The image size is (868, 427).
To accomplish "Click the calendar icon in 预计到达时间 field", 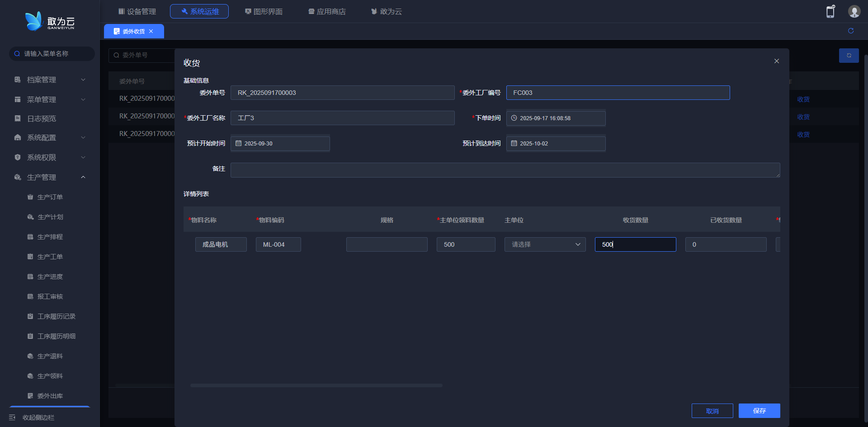I will (514, 143).
